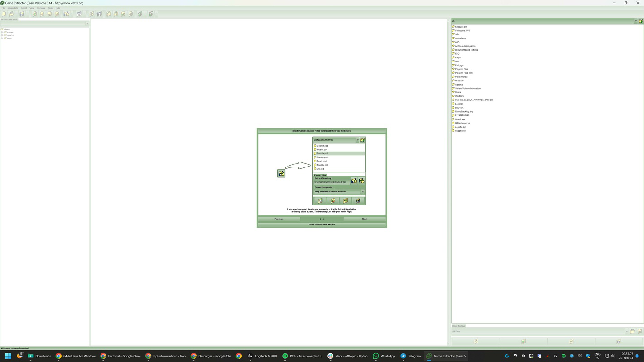This screenshot has width=644, height=362.
Task: Open the Manipulate menu
Action: pyautogui.click(x=13, y=8)
